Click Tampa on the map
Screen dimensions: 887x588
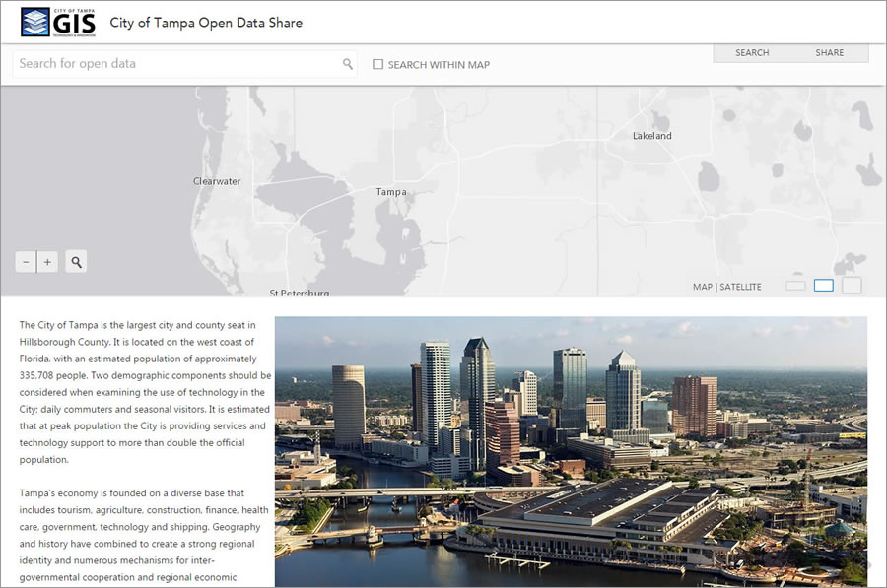pos(390,192)
